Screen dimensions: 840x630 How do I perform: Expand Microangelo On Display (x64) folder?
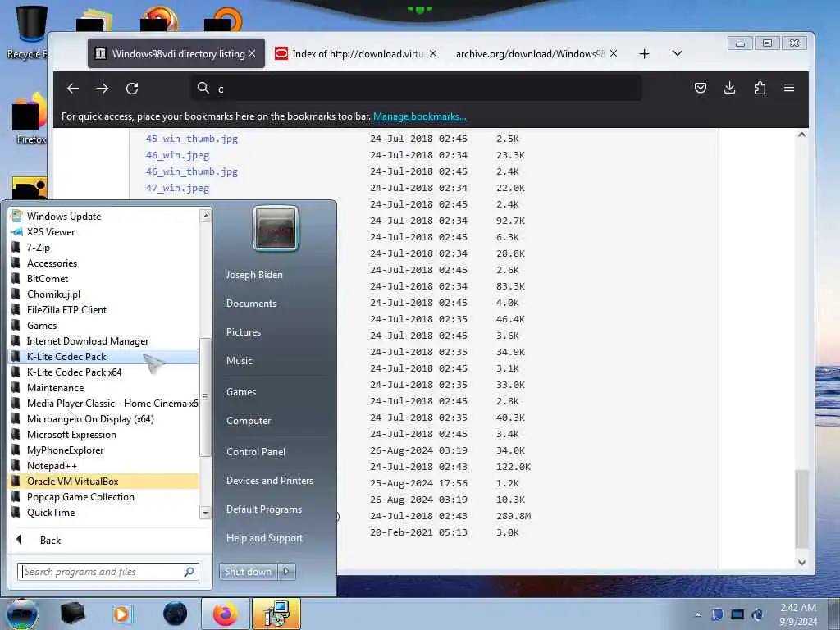click(x=104, y=419)
